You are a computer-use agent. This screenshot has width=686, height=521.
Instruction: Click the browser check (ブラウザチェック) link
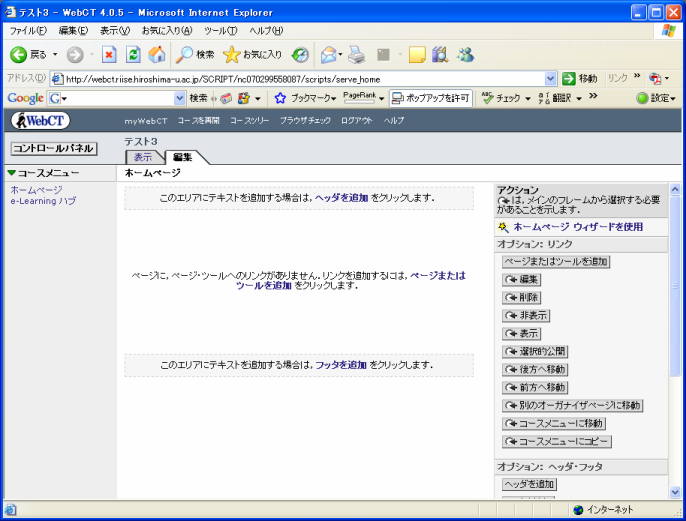305,121
